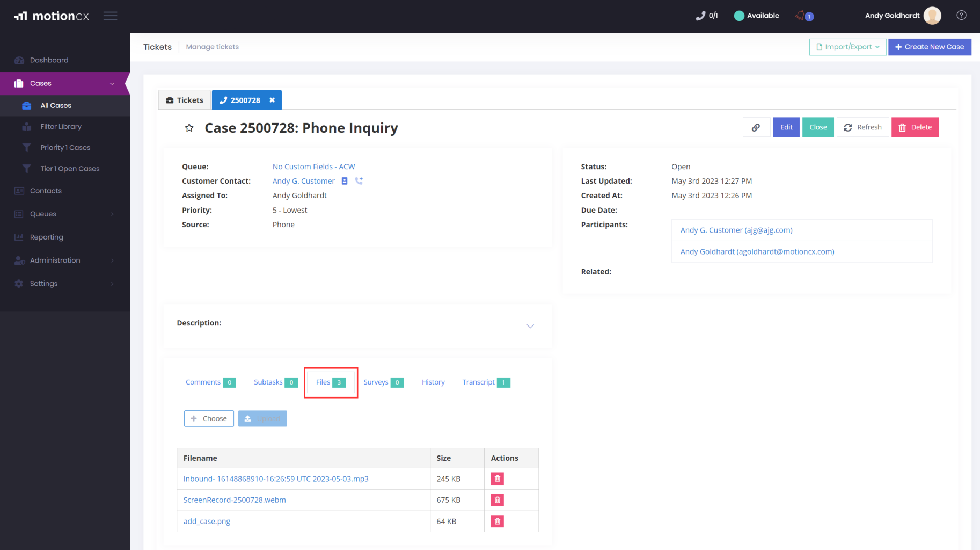Open Andy G. Customer contact link
Viewport: 980px width, 550px height.
[x=304, y=181]
